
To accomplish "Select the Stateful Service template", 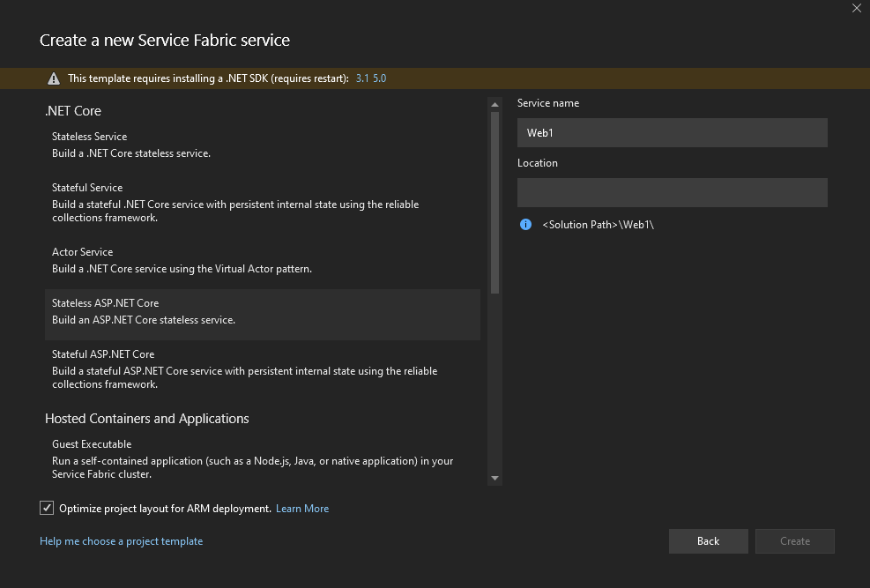I will pos(262,203).
